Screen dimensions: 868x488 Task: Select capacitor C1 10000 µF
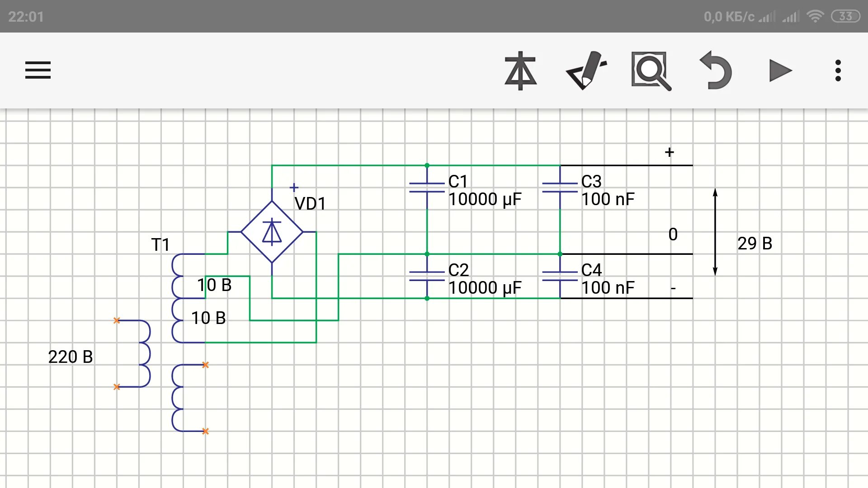(427, 188)
